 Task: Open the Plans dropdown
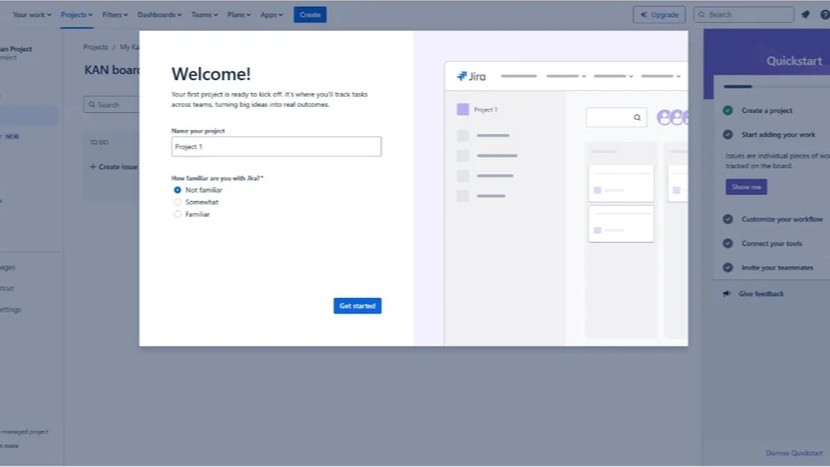click(x=239, y=15)
